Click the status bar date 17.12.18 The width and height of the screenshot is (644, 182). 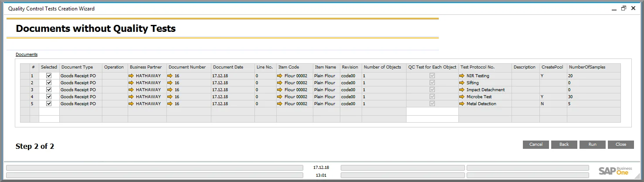[321, 168]
